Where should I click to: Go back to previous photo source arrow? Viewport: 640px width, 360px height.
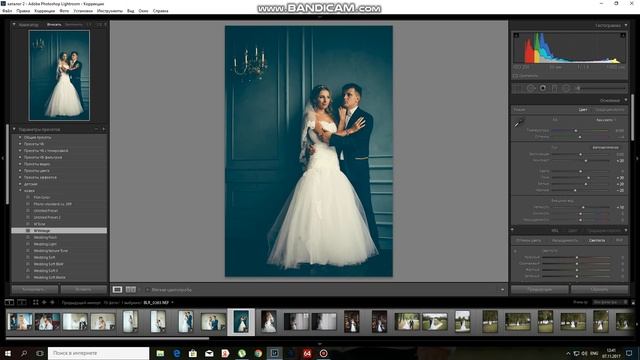44,302
